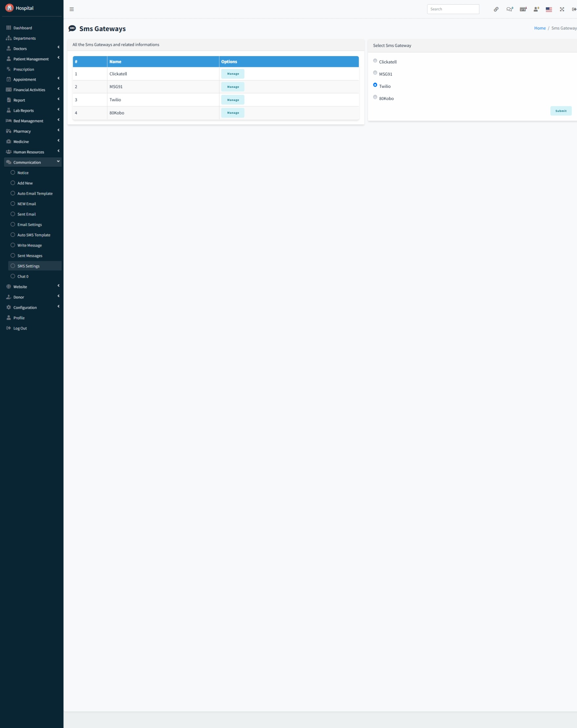Click the Bed Management bed icon
Image resolution: width=577 pixels, height=728 pixels.
[x=9, y=121]
